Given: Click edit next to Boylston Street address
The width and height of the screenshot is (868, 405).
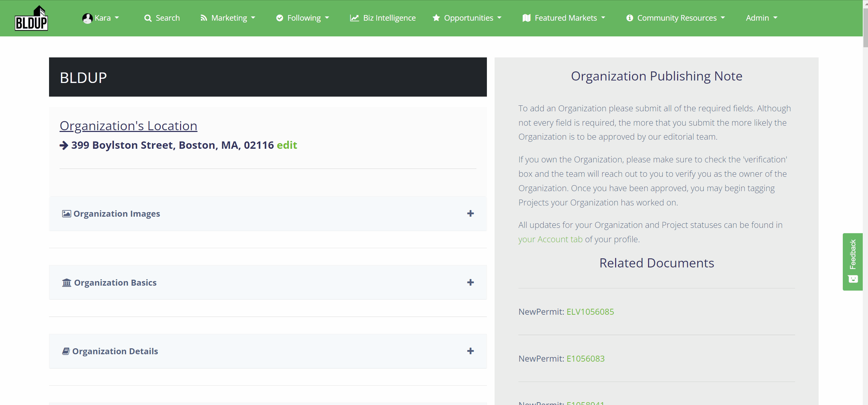Looking at the screenshot, I should [x=287, y=145].
